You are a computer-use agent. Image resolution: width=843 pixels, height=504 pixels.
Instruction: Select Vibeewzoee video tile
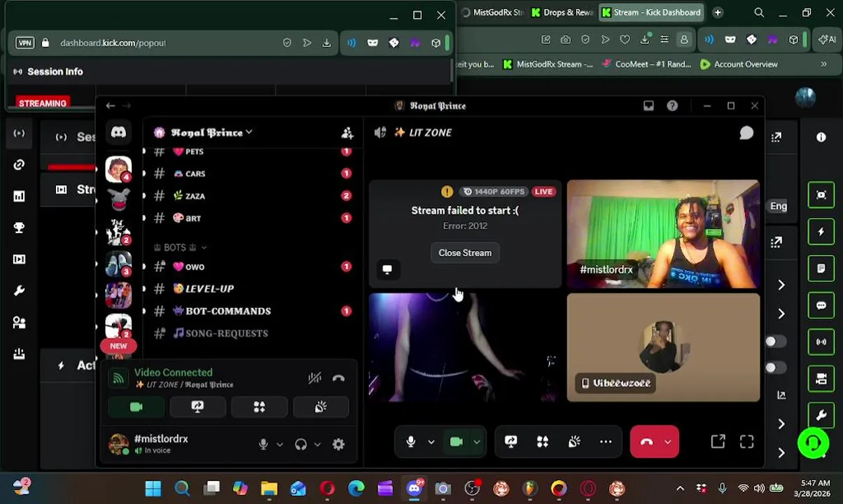(663, 348)
